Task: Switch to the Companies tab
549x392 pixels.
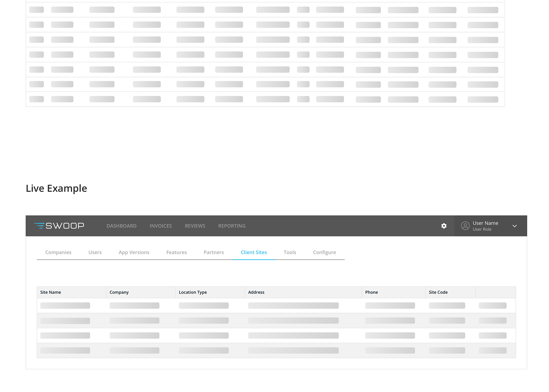Action: (58, 252)
